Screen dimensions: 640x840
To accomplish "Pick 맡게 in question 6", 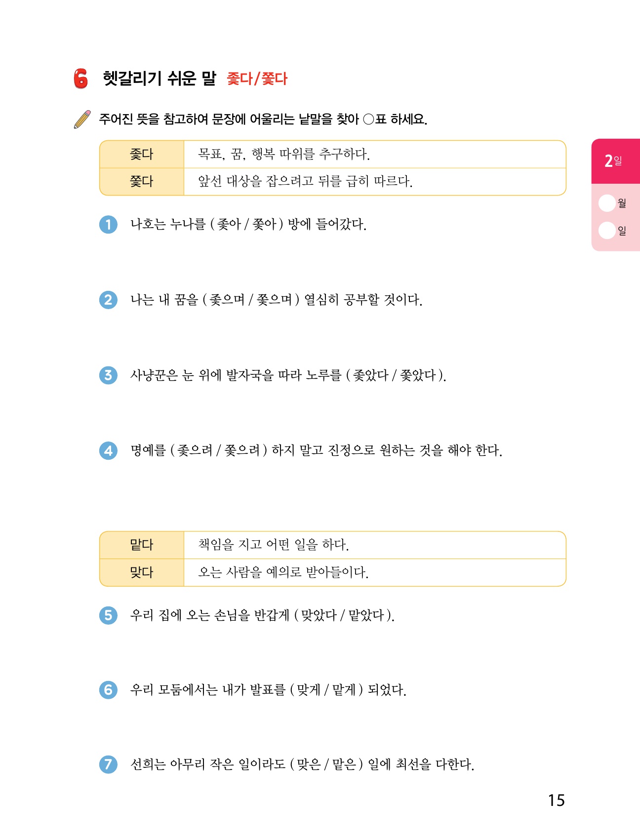I will (344, 690).
